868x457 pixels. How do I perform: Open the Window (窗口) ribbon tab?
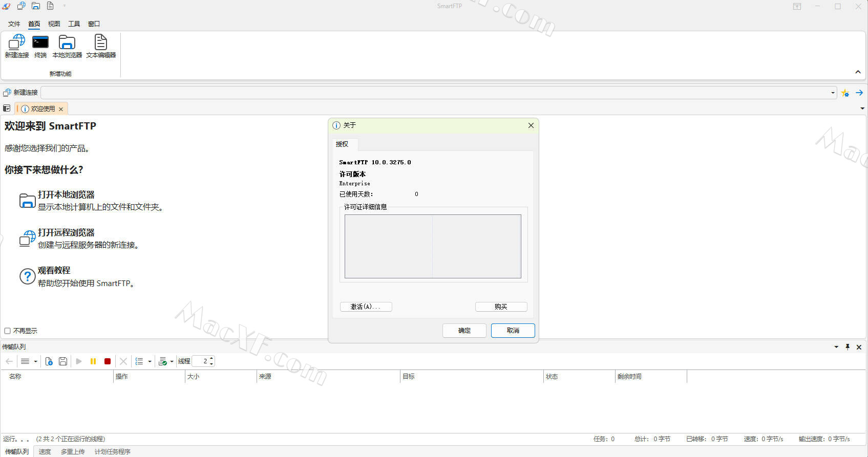tap(94, 24)
